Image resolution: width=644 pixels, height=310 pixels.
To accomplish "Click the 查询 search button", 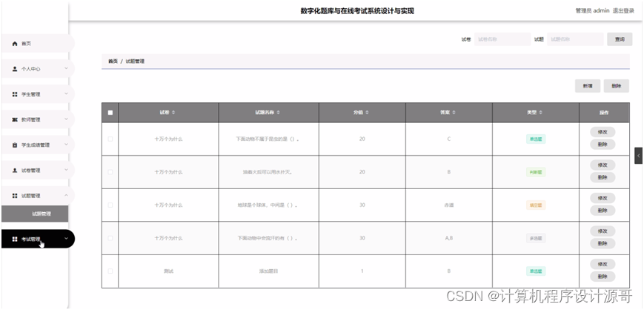I will coord(620,39).
